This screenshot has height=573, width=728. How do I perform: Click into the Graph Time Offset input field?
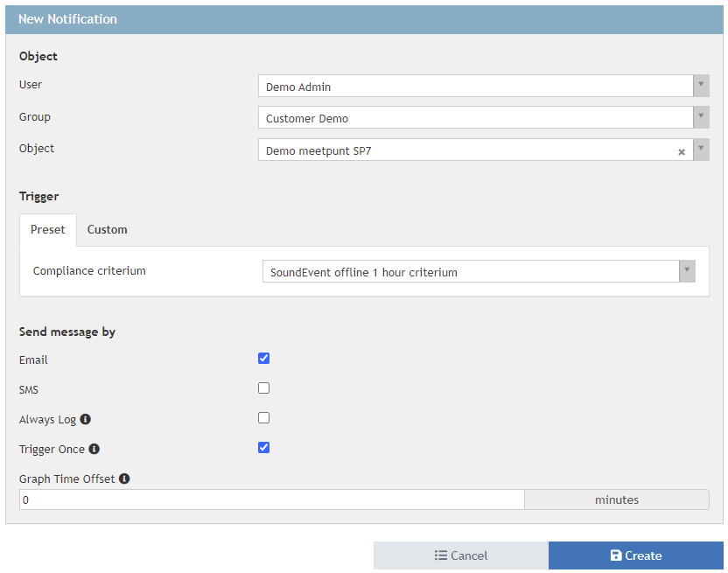click(x=271, y=500)
